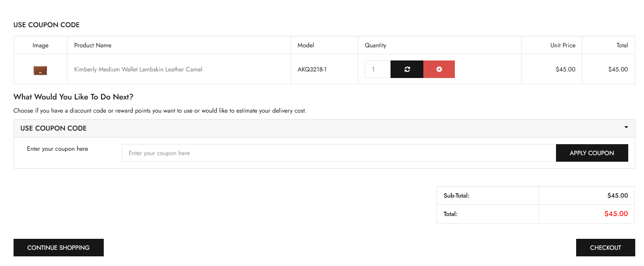Focus the coupon code text field

(339, 153)
